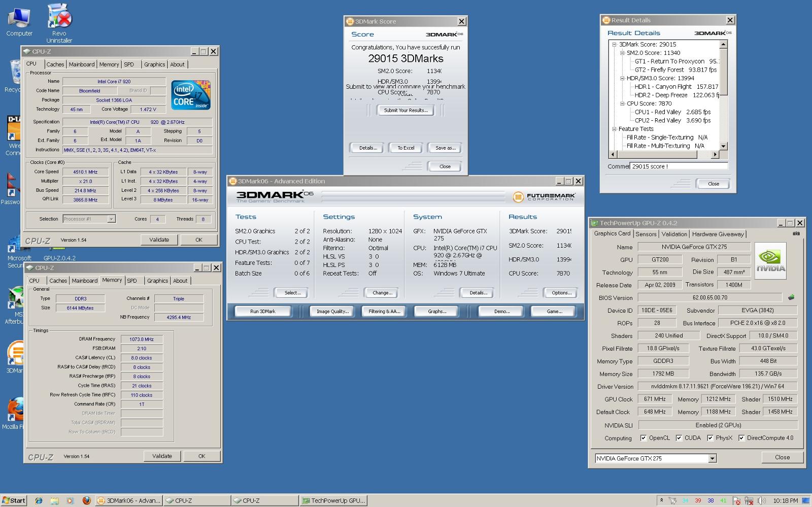
Task: Click the blue 38 temperature tray icon
Action: click(x=710, y=501)
